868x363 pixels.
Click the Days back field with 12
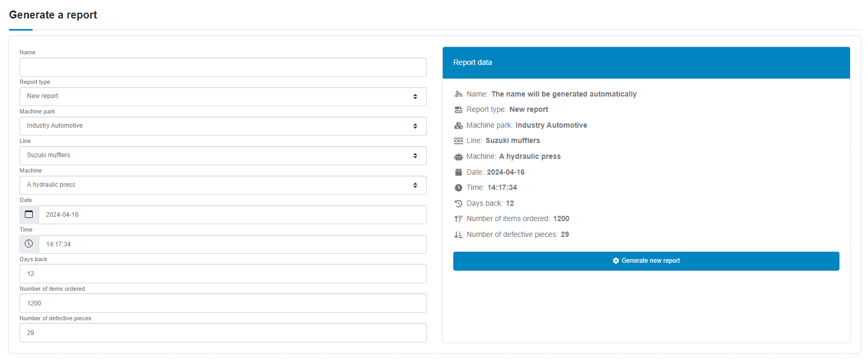point(223,274)
